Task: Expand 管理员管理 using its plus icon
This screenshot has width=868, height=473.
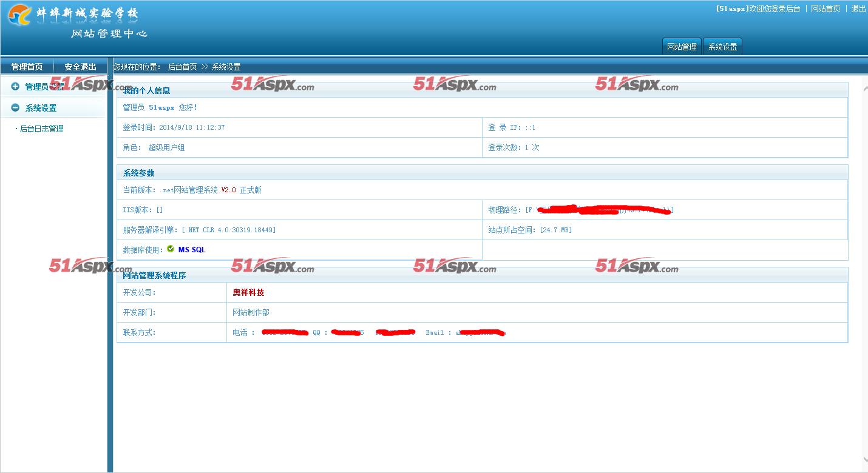Action: pos(15,87)
